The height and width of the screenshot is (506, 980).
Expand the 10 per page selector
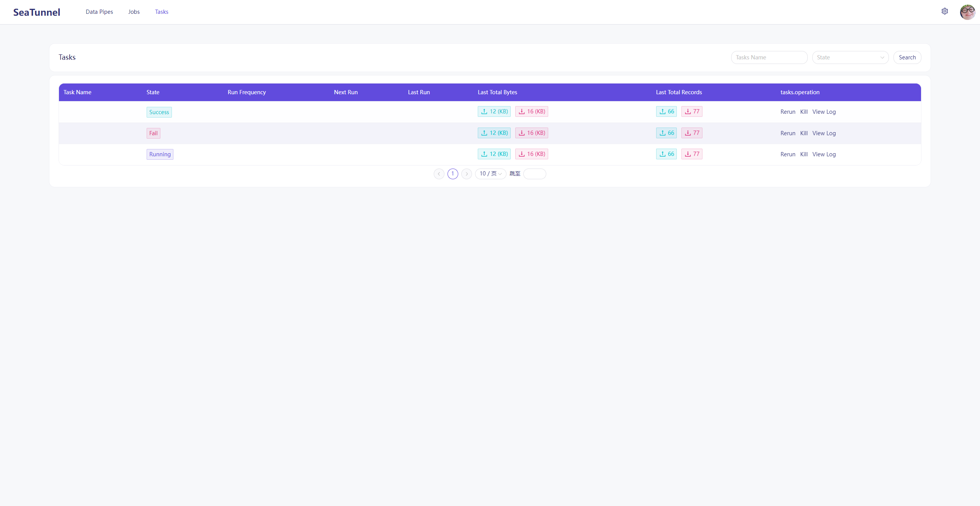point(490,174)
